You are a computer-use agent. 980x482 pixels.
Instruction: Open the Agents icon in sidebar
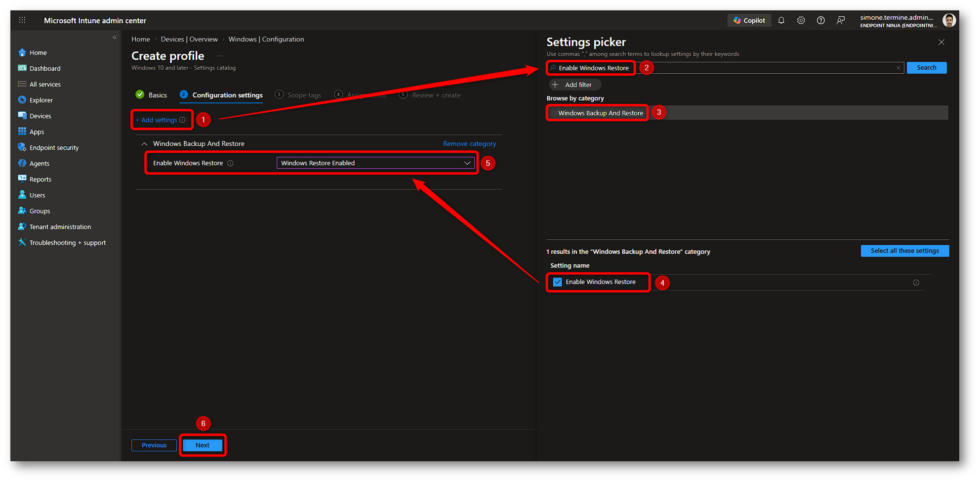pos(22,163)
